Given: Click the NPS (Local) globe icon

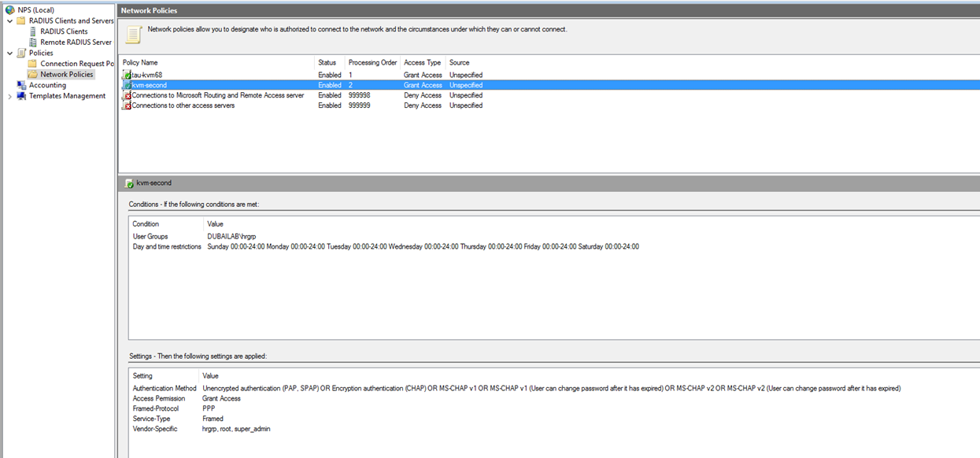Looking at the screenshot, I should (x=10, y=10).
